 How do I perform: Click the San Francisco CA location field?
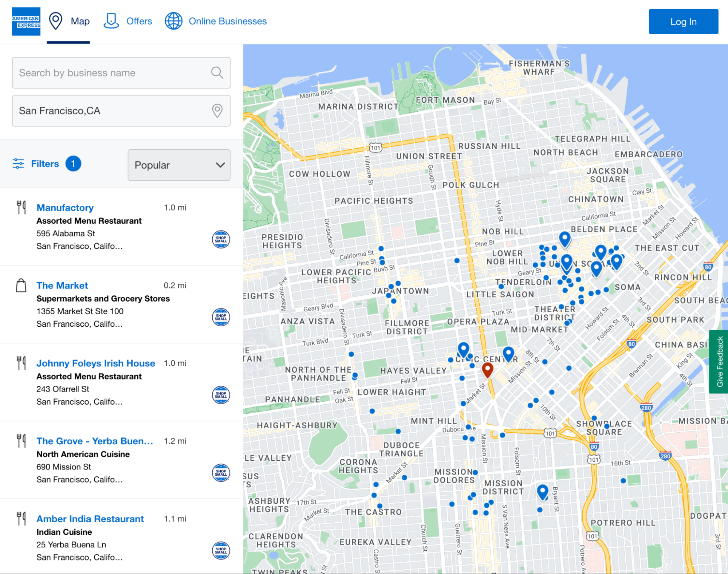121,111
